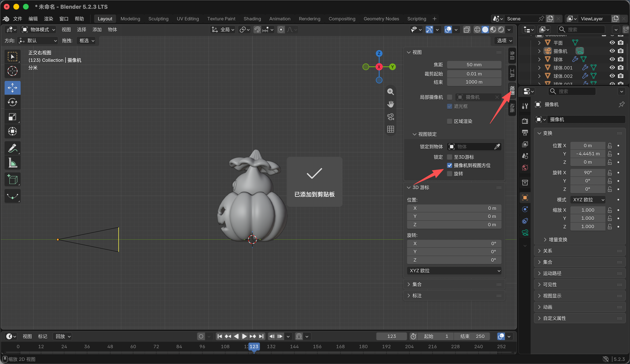630x364 pixels.
Task: Select the Move tool in toolbar
Action: pos(12,88)
